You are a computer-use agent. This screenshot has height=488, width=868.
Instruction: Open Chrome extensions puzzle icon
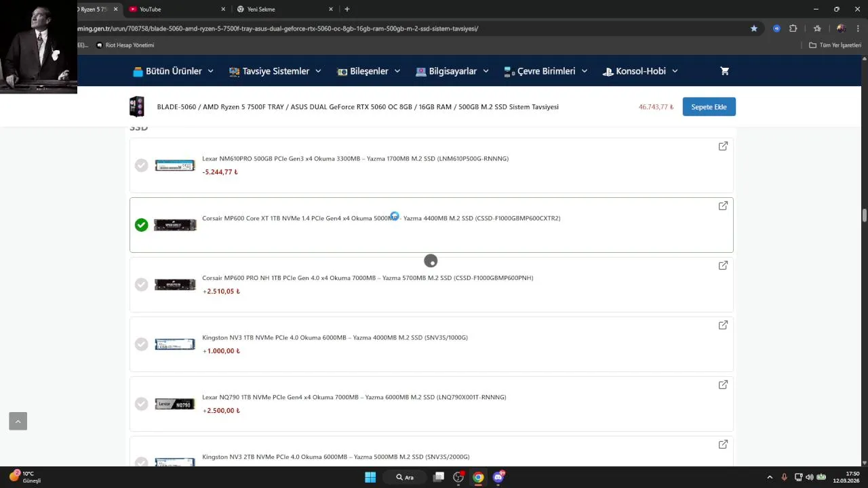(x=793, y=28)
